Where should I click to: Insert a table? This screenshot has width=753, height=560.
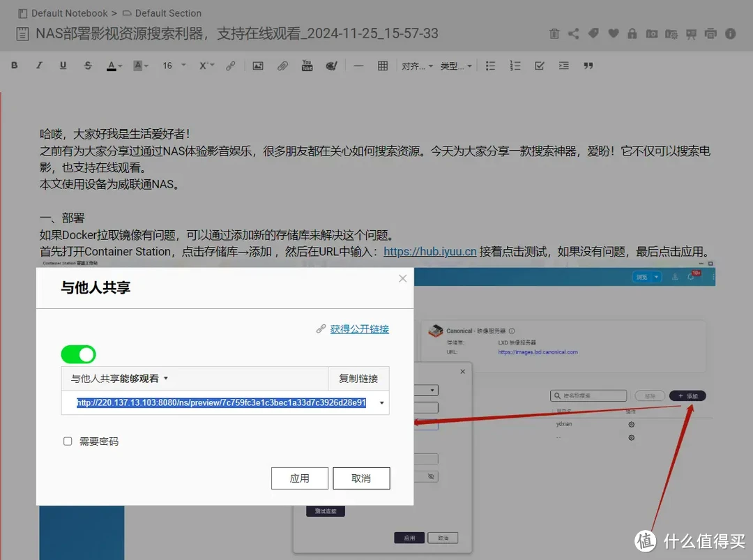(x=382, y=65)
